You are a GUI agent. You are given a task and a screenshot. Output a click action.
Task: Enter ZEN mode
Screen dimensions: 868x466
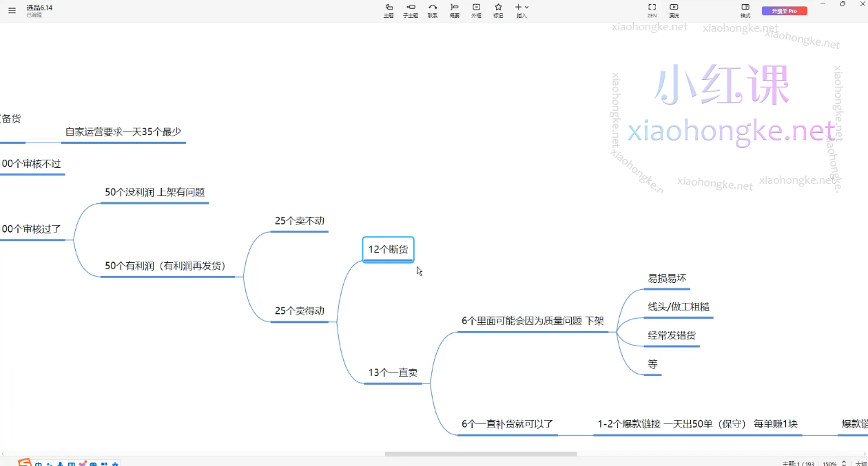click(x=652, y=10)
